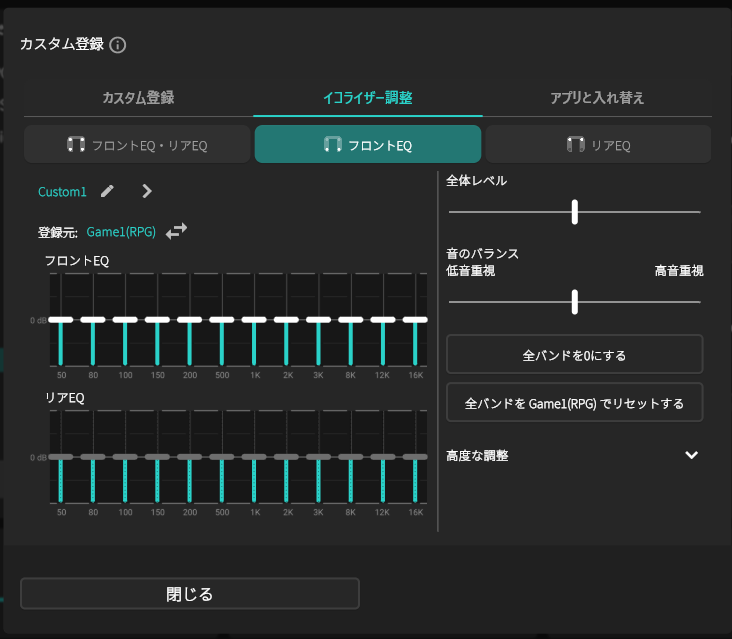This screenshot has height=639, width=732.
Task: Click the rear EQ 200 Hz band handle
Action: [x=190, y=457]
